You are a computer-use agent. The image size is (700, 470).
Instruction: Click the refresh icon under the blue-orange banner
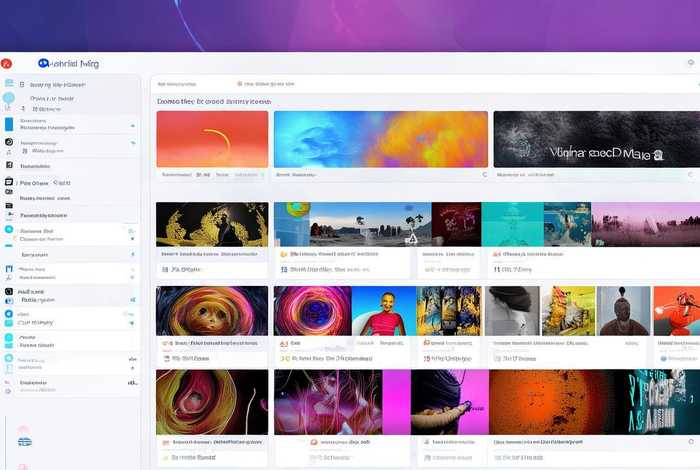(484, 174)
